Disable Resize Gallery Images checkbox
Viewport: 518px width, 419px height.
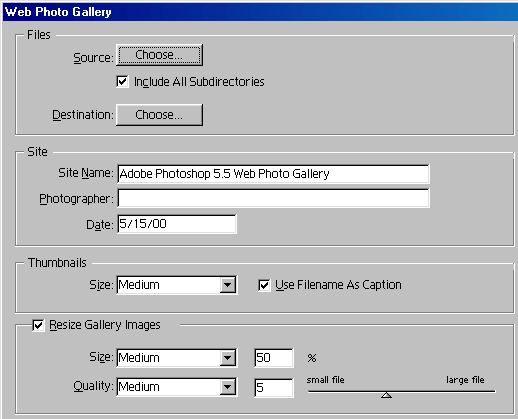pyautogui.click(x=38, y=325)
